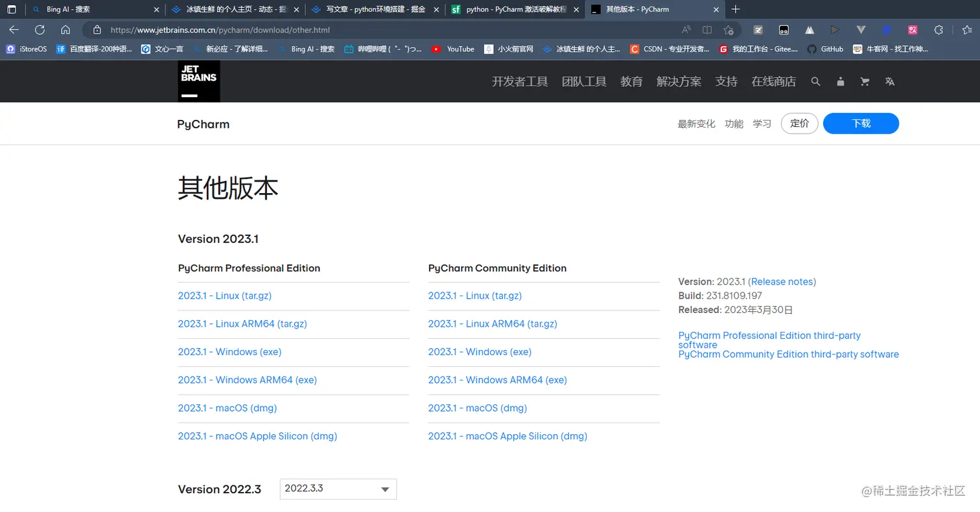Viewport: 980px width, 512px height.
Task: Open the language selector icon
Action: click(890, 82)
